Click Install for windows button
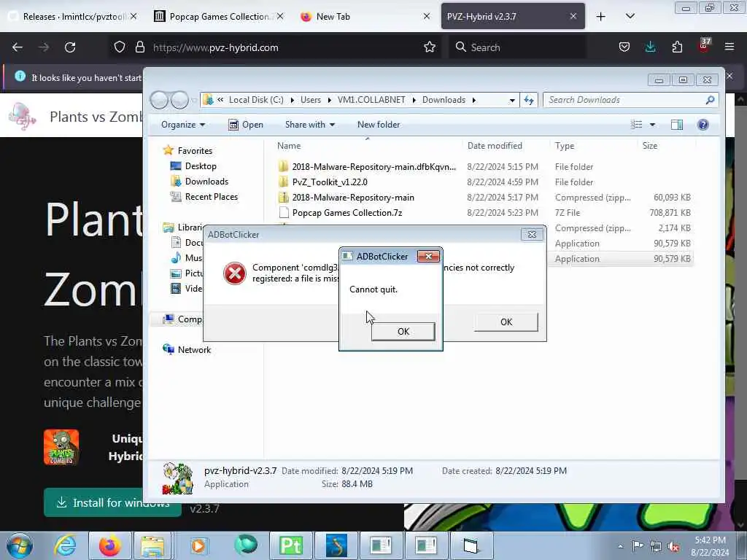This screenshot has width=747, height=560. tap(112, 502)
